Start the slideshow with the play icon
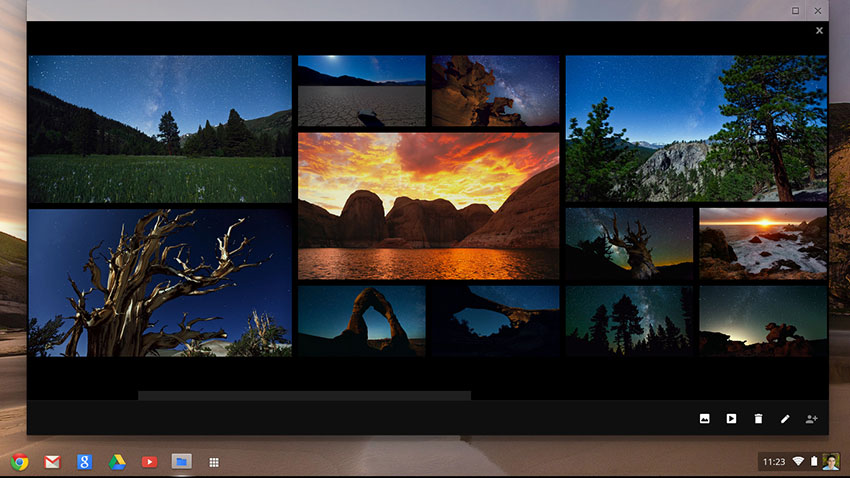 [731, 418]
